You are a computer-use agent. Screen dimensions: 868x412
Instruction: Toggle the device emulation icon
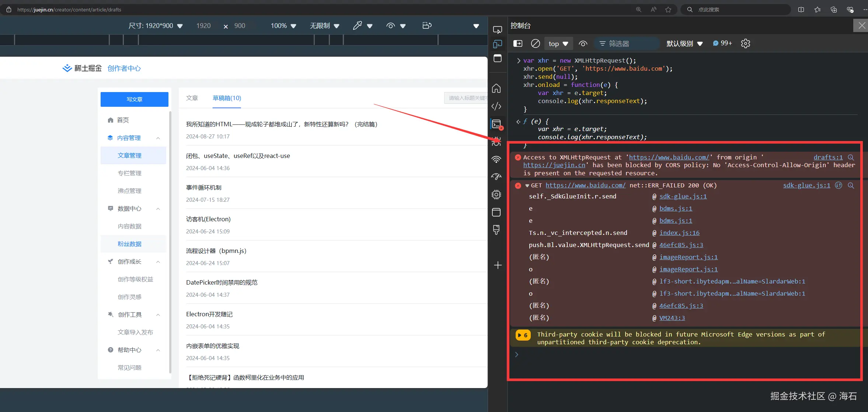[497, 44]
